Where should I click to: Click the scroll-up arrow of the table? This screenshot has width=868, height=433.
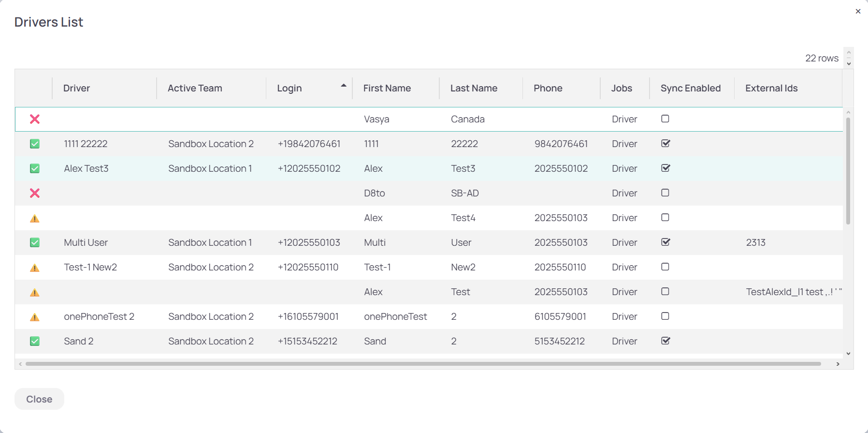pyautogui.click(x=848, y=112)
